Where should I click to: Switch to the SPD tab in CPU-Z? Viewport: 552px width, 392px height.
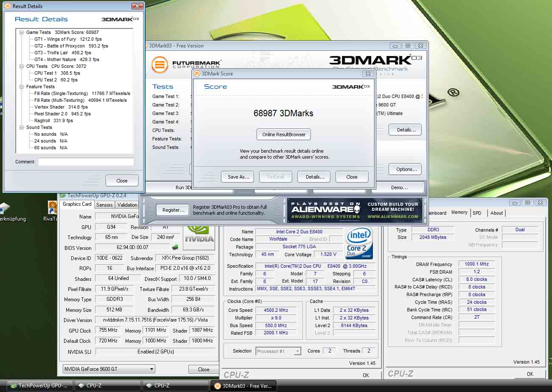coord(477,213)
